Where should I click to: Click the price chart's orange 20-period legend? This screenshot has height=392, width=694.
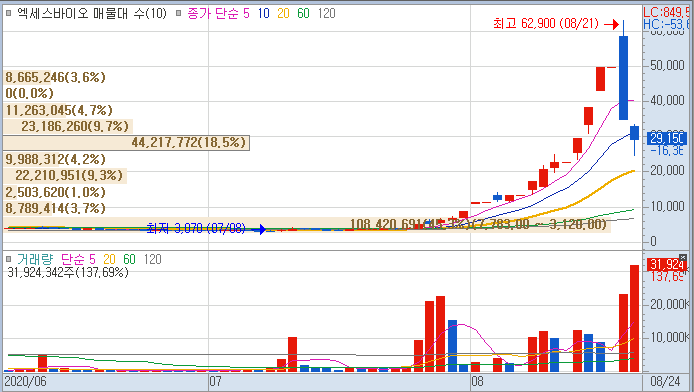point(283,14)
